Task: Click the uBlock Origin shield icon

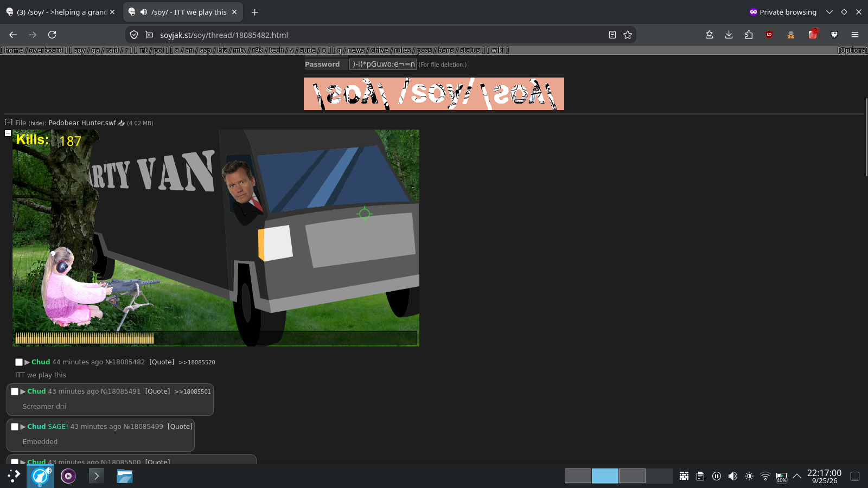Action: tap(769, 35)
